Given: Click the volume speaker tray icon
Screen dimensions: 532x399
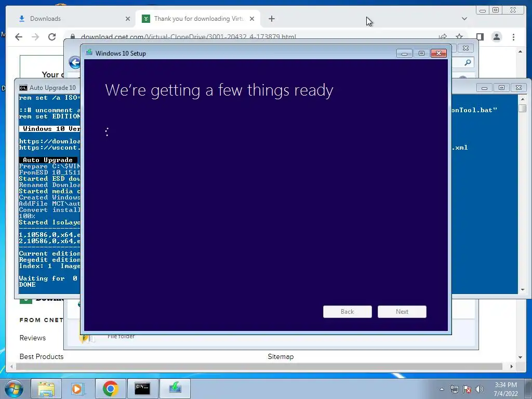Looking at the screenshot, I should click(x=480, y=389).
